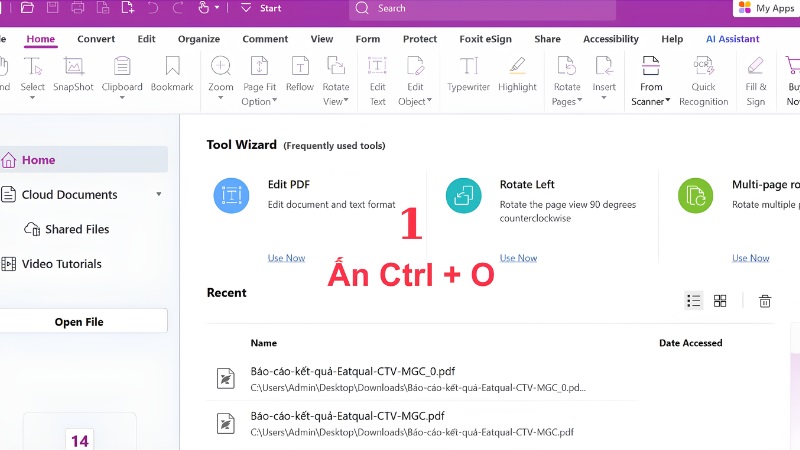This screenshot has height=450, width=800.
Task: Click the Edit PDF title text
Action: pyautogui.click(x=289, y=184)
